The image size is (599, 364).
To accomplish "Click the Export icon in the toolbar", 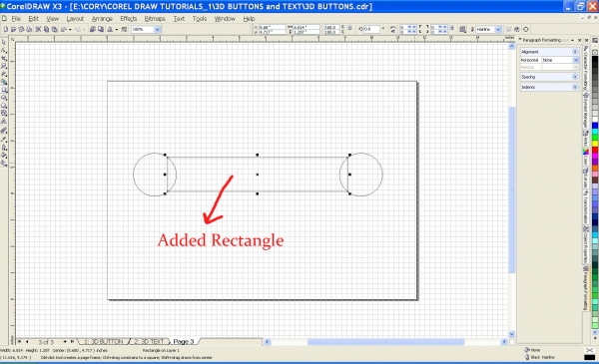I will 101,29.
